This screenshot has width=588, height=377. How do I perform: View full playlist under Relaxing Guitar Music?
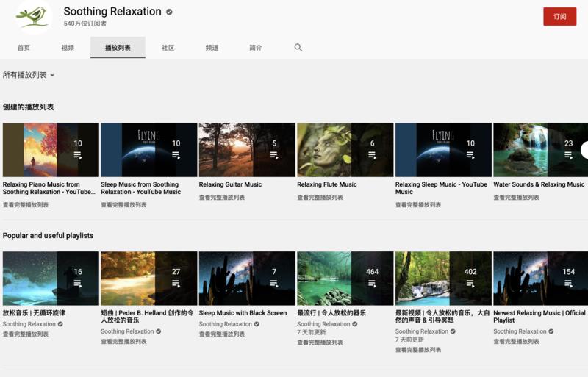pos(222,197)
